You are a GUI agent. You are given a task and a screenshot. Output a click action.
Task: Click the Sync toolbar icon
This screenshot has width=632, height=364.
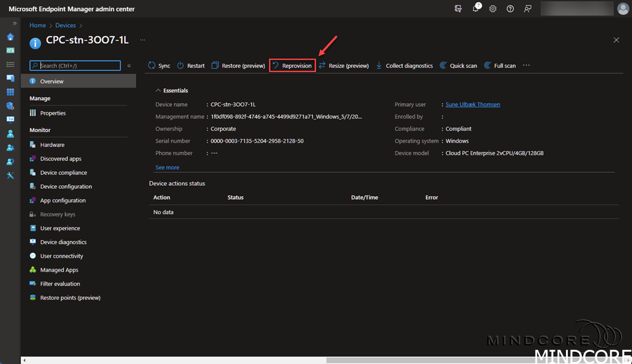(152, 66)
